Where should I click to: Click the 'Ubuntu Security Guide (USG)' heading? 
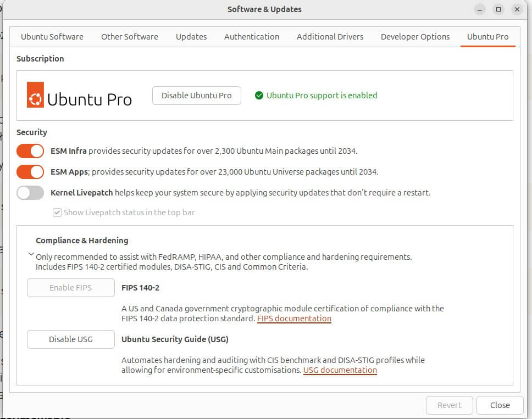[175, 339]
